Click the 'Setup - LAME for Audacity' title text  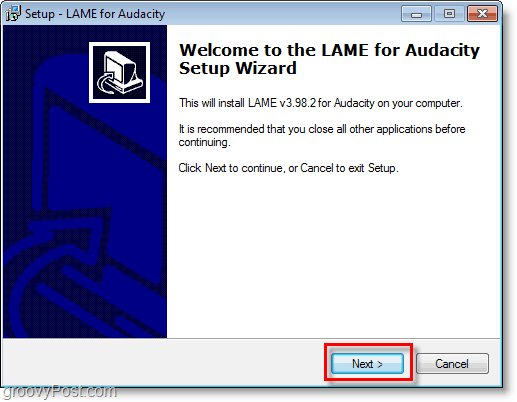(95, 14)
